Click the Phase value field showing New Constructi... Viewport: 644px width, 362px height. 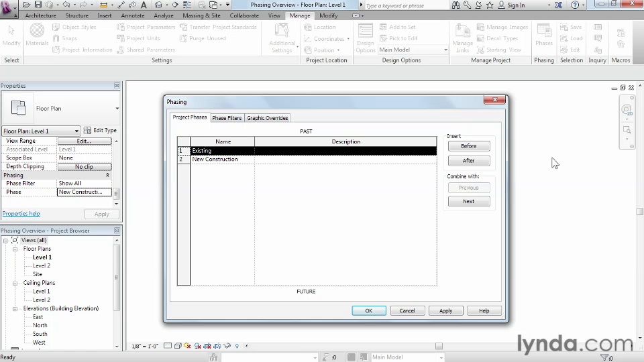pos(85,192)
